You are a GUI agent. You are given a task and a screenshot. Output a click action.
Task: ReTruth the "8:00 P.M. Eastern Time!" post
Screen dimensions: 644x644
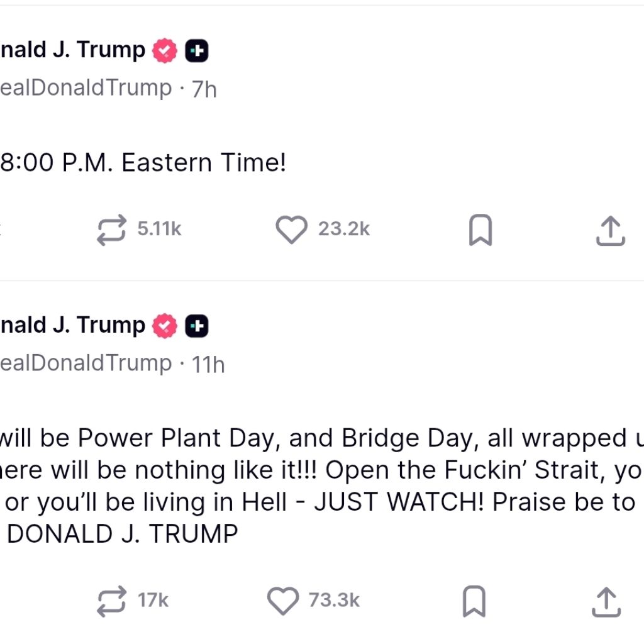click(111, 230)
